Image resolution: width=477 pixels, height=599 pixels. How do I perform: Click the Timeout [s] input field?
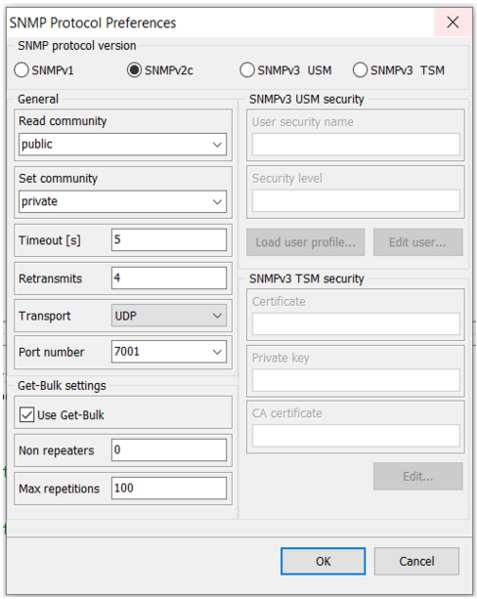pyautogui.click(x=169, y=240)
